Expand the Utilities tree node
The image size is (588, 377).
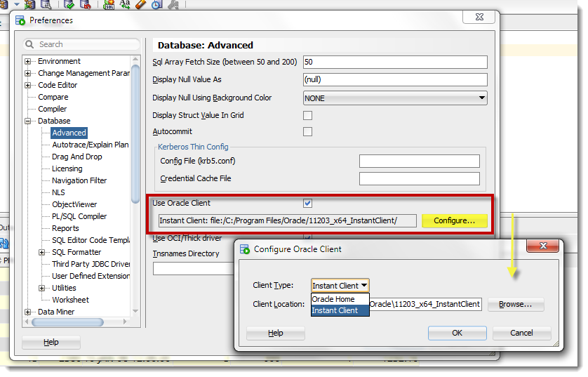tap(42, 288)
